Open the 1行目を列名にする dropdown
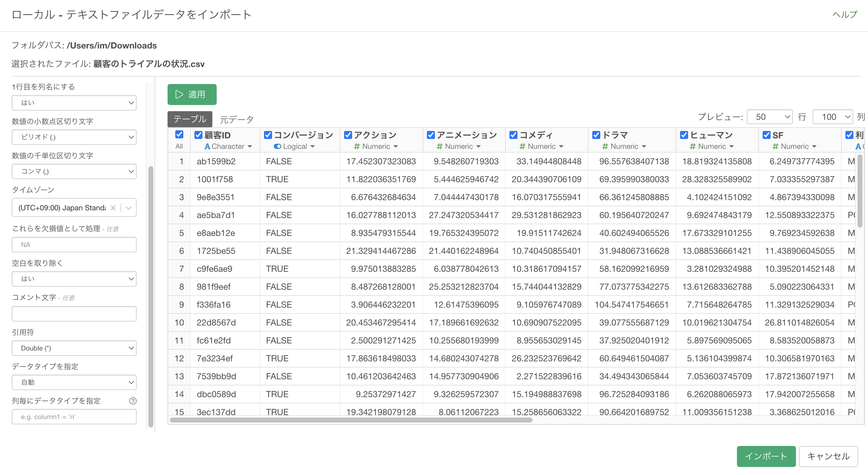 tap(74, 103)
